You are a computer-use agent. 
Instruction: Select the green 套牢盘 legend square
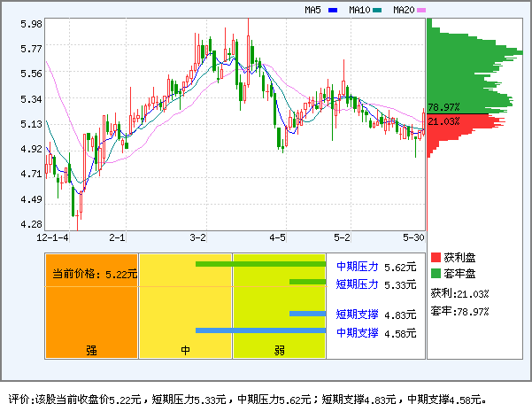point(436,274)
